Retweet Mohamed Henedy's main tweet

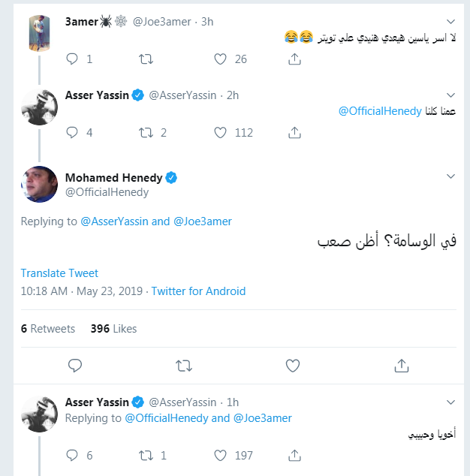click(183, 366)
